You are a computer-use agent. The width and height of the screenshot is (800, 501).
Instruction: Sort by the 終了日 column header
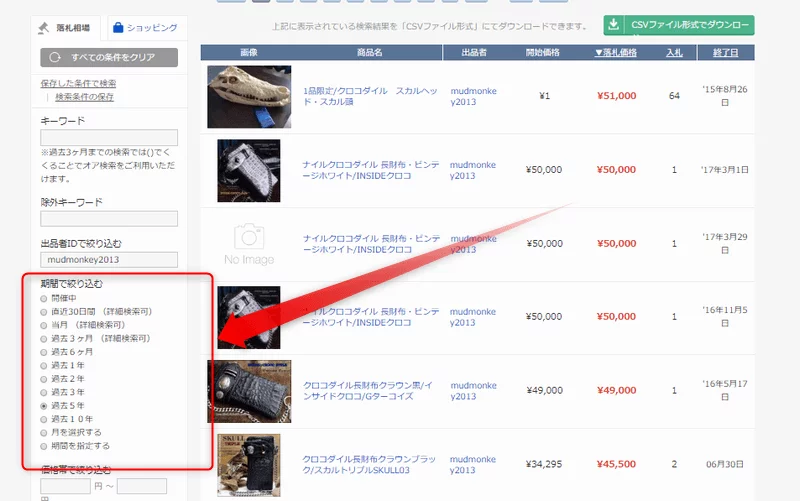727,52
